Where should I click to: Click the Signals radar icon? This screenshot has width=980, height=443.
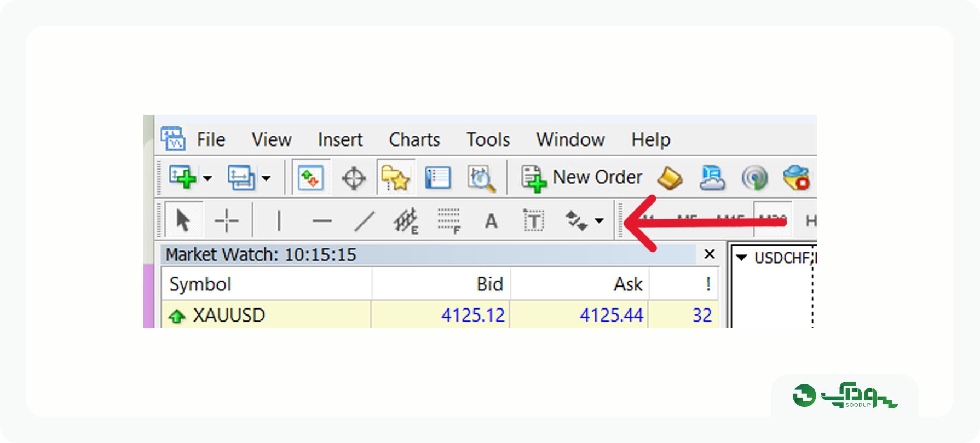pyautogui.click(x=754, y=178)
